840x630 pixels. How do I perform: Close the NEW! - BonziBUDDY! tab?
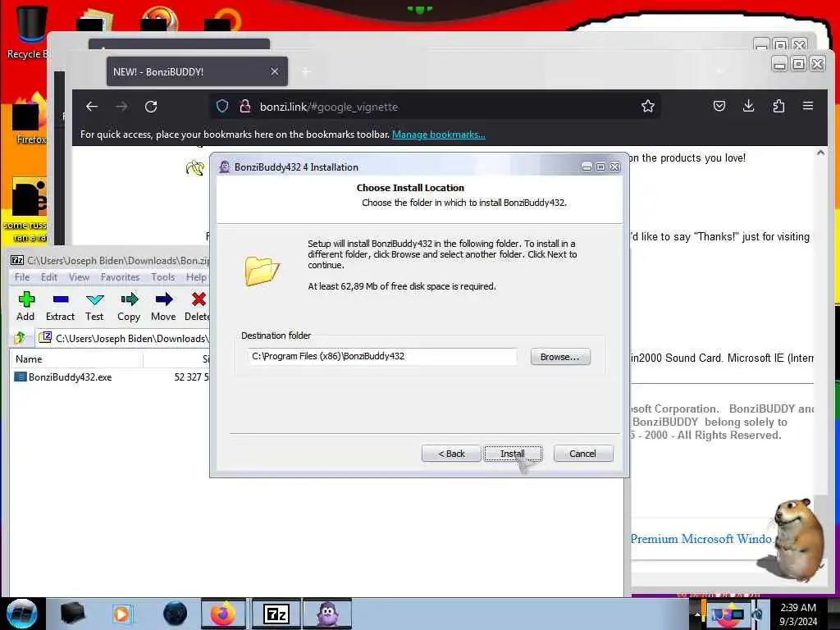coord(275,71)
